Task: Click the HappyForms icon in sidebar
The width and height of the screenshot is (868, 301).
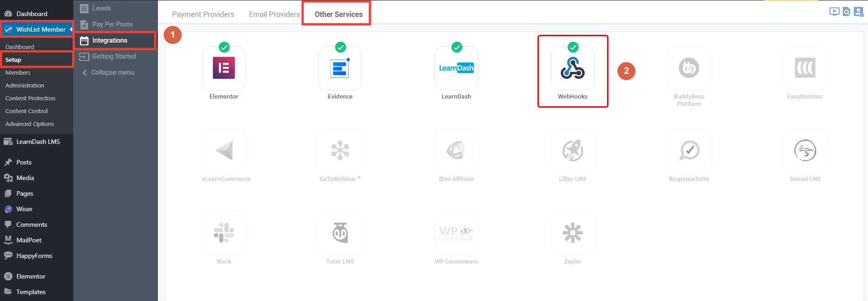Action: click(8, 256)
